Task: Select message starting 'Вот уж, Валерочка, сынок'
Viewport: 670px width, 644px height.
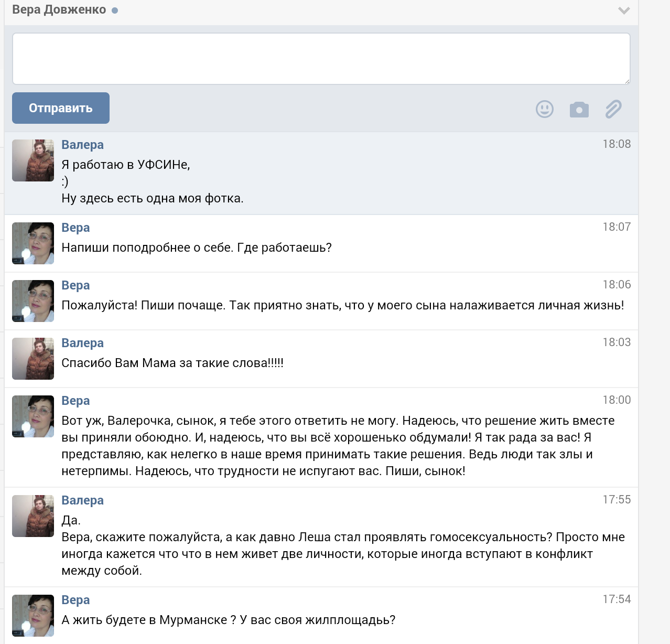Action: pyautogui.click(x=338, y=446)
